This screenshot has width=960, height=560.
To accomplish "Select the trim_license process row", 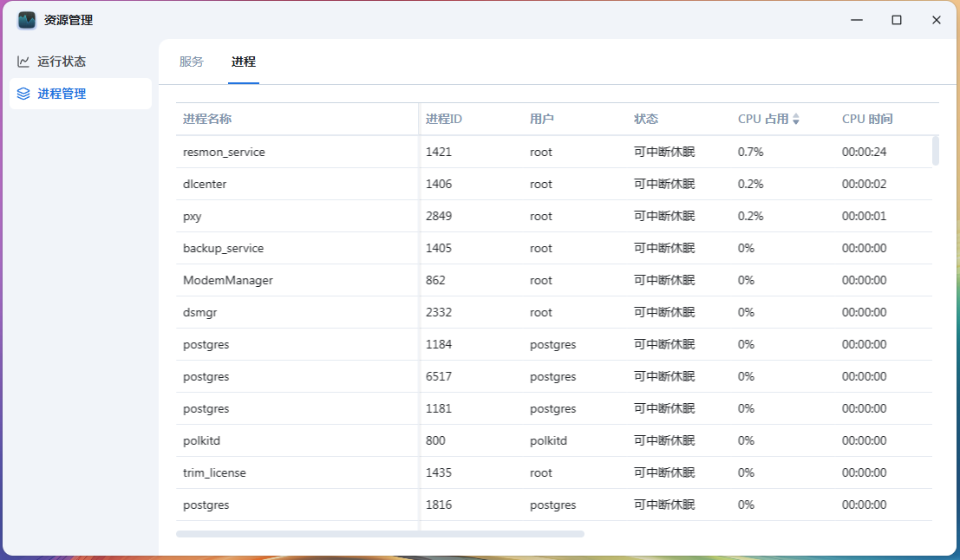I will coord(214,472).
